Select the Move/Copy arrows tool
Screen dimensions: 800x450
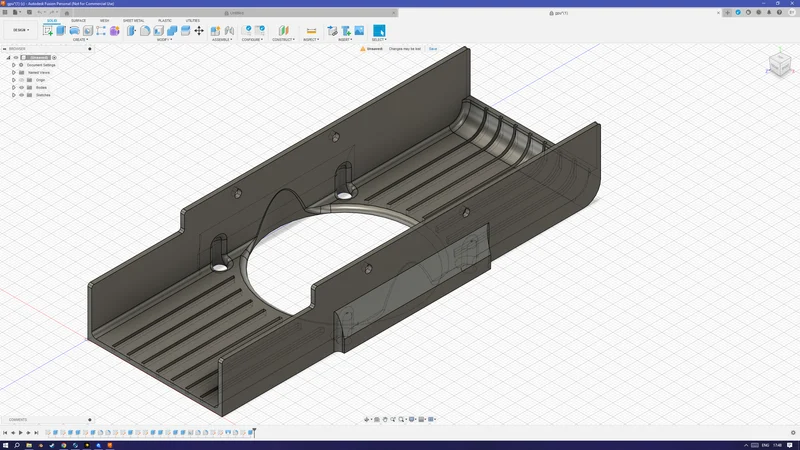point(199,31)
